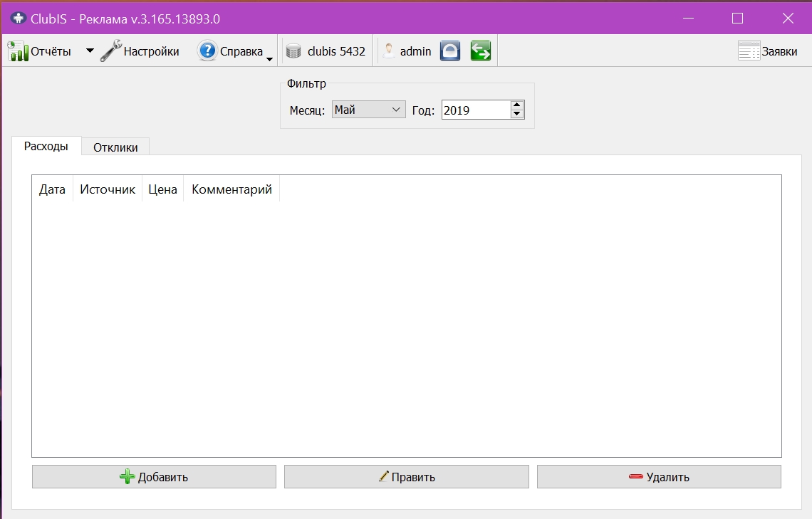
Task: Sort by the Комментарий column header
Action: (231, 189)
